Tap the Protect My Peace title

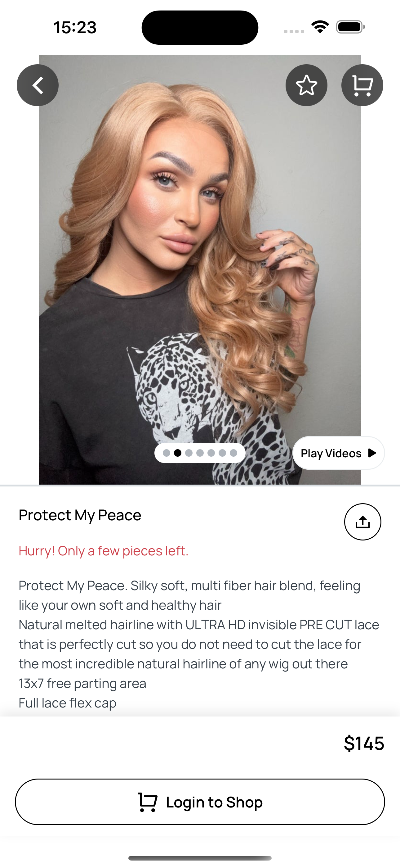(x=80, y=515)
